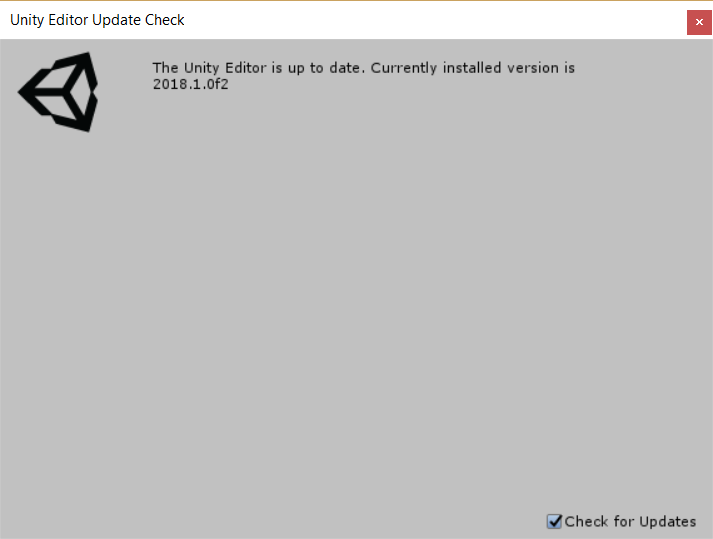
Task: Click the word 'Unity' in the window title
Action: 27,20
